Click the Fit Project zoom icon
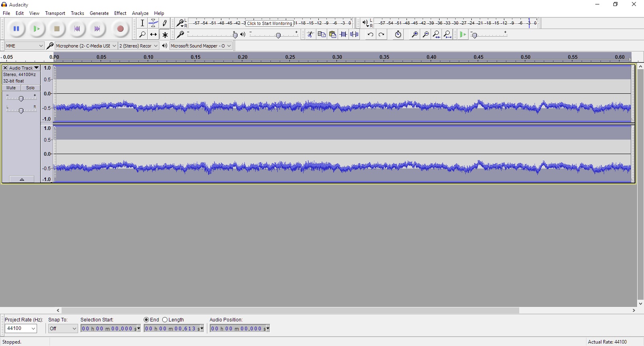Screen dimensions: 644x346 click(x=448, y=35)
